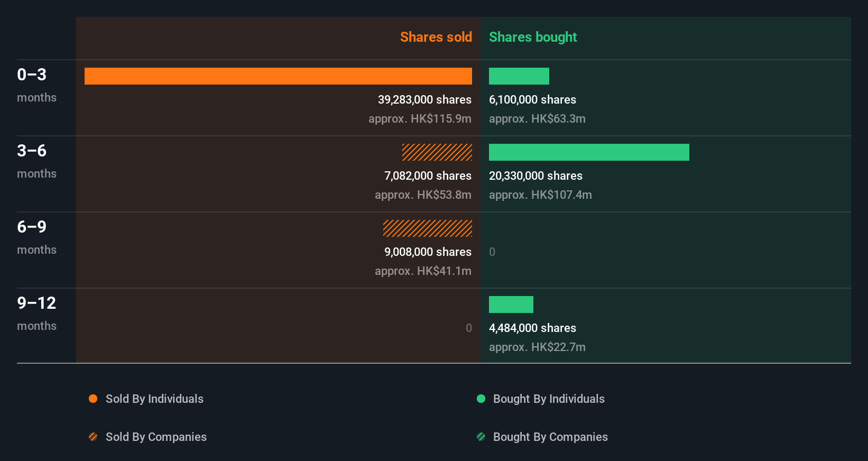868x461 pixels.
Task: Toggle the Bought By Individuals legend label
Action: click(x=549, y=399)
